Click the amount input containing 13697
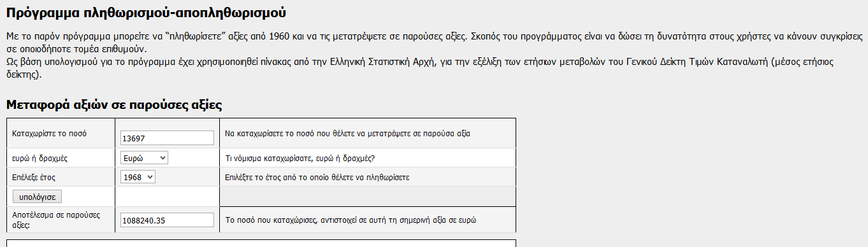 tap(167, 138)
